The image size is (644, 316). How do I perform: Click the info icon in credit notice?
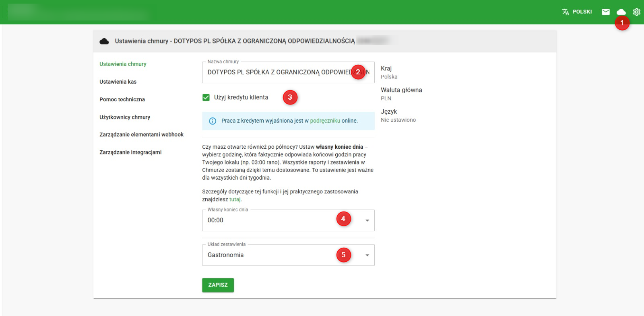click(213, 121)
